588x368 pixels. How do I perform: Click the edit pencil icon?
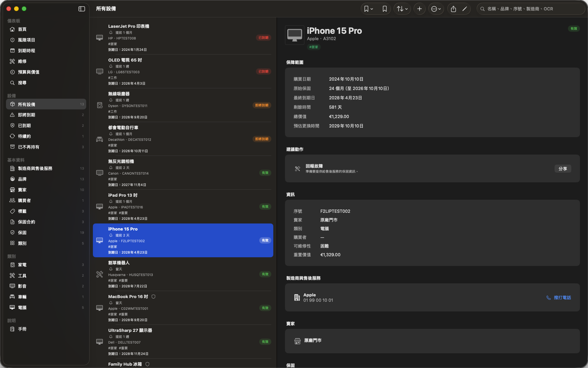(464, 9)
